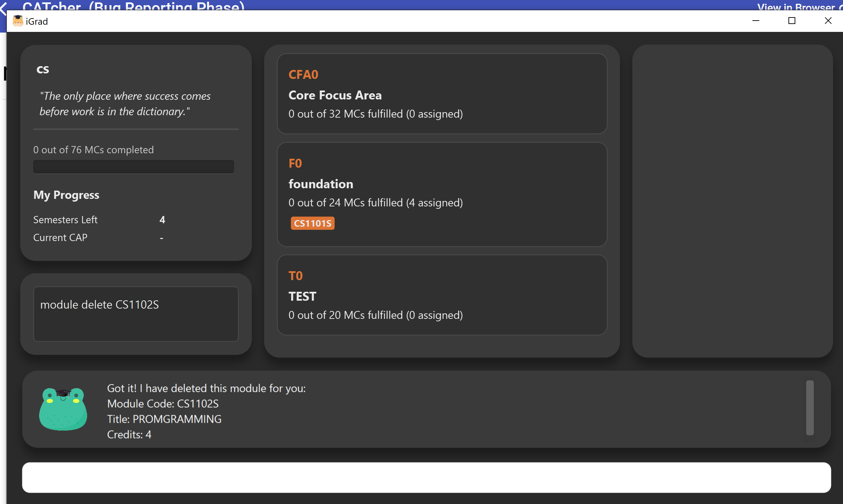The width and height of the screenshot is (843, 504).
Task: Click the last command box showing module delete
Action: [136, 314]
